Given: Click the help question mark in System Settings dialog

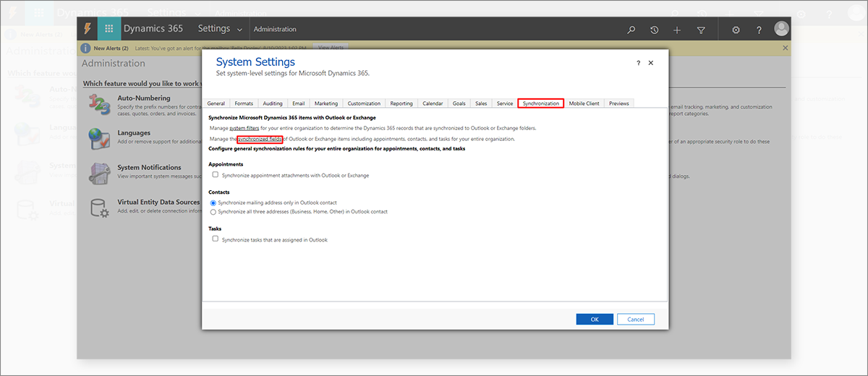Looking at the screenshot, I should pyautogui.click(x=638, y=63).
